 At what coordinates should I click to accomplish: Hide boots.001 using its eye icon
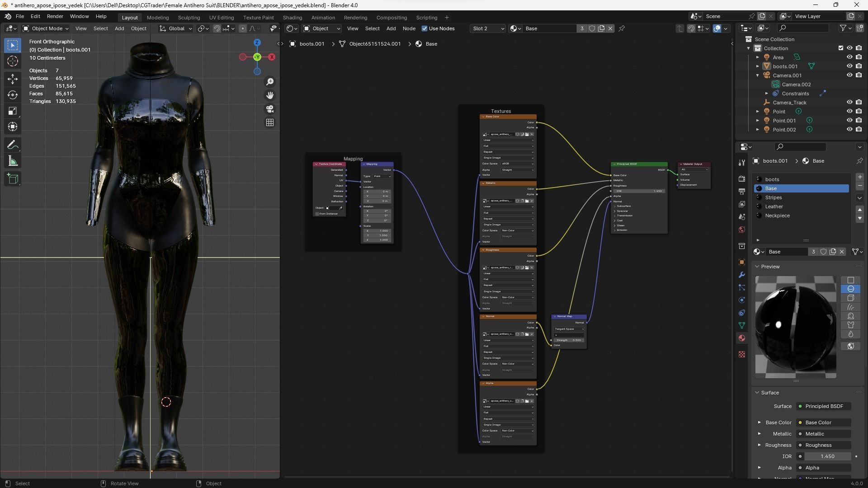click(849, 66)
